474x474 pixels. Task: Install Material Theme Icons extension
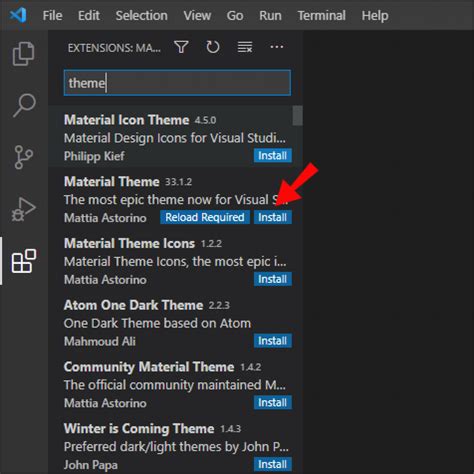[x=273, y=279]
